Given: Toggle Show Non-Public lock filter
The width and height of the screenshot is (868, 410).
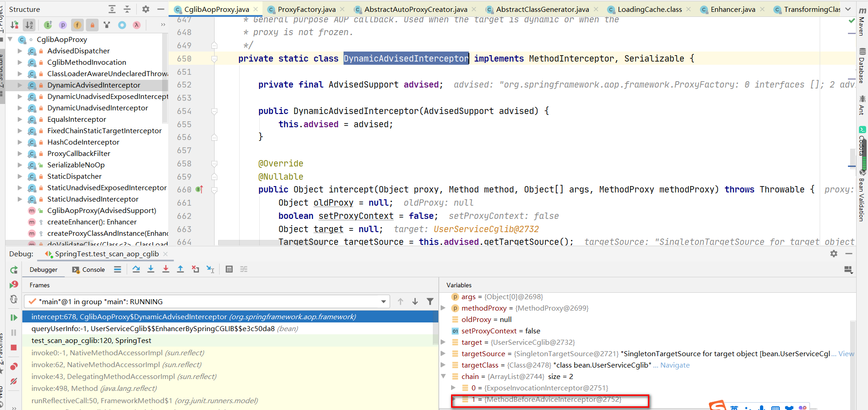Looking at the screenshot, I should (92, 25).
